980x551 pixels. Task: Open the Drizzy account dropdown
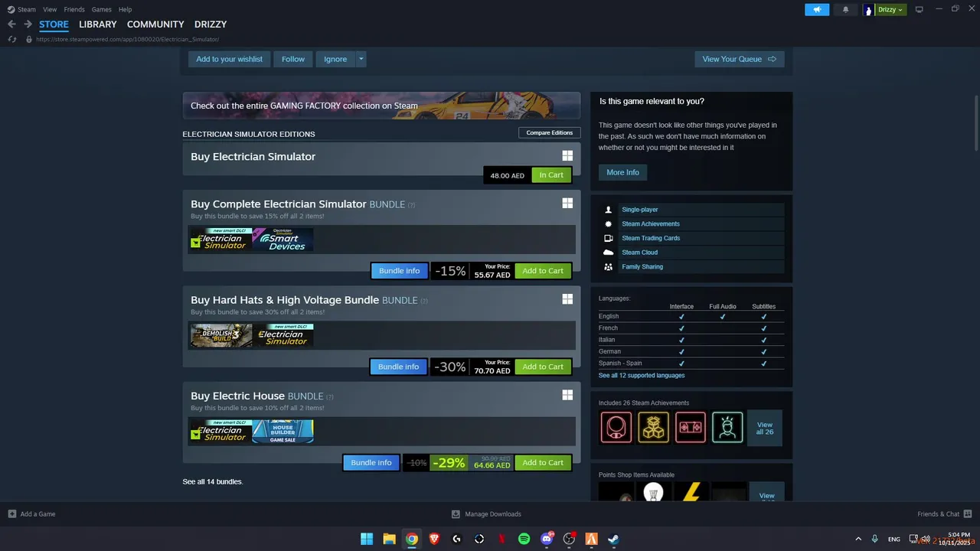[891, 10]
